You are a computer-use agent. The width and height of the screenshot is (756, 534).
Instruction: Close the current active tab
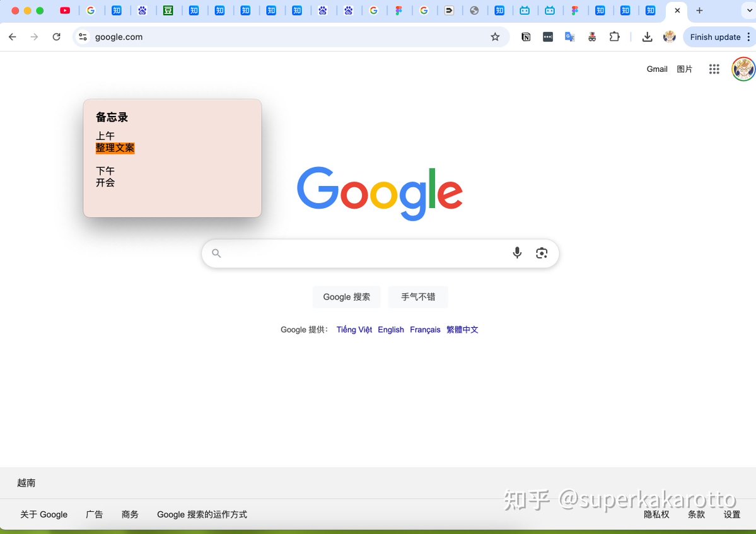(677, 11)
